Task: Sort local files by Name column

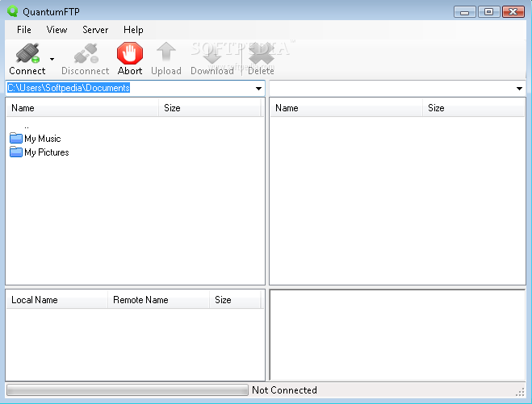Action: (82, 108)
